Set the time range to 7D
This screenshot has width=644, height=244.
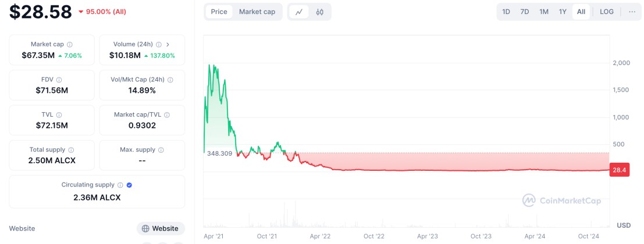click(525, 12)
